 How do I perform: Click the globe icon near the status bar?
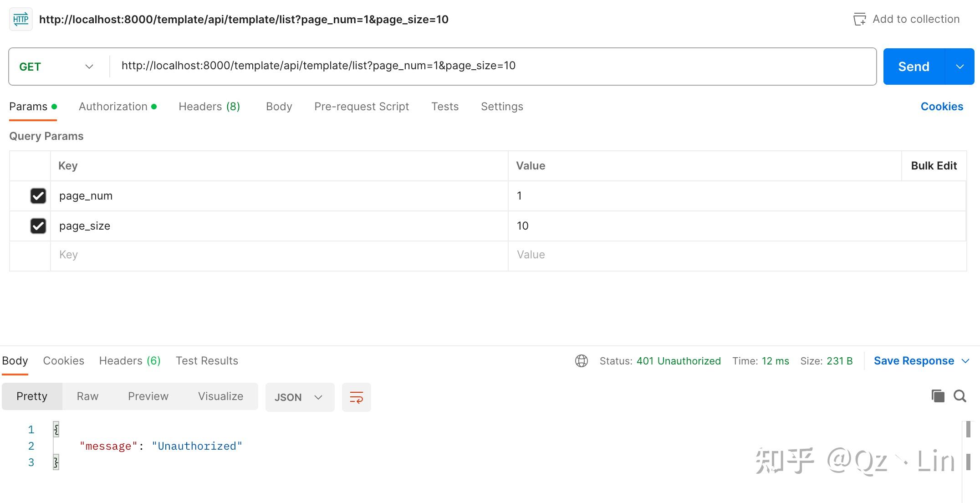582,360
